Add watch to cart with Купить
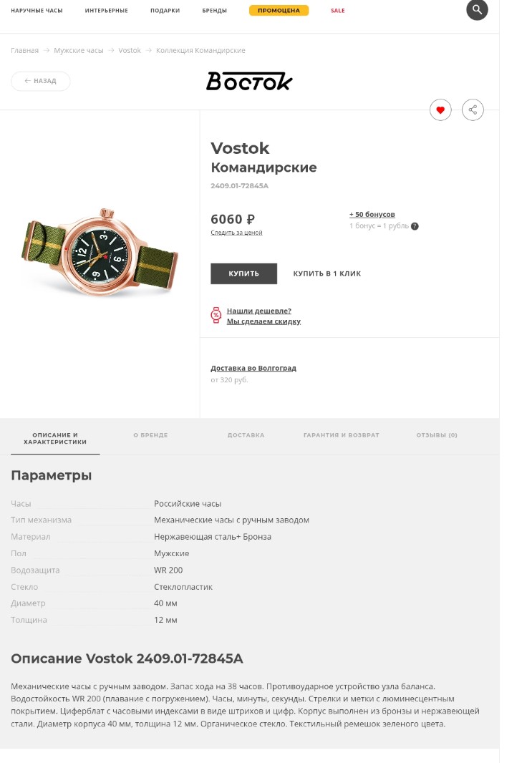The image size is (532, 763). point(244,273)
